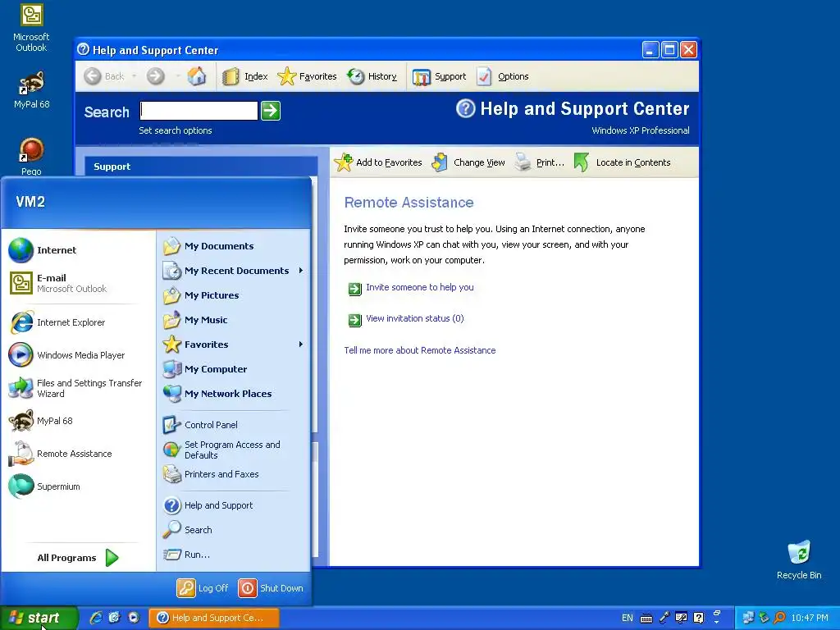Click Locate in Contents

[x=622, y=162]
